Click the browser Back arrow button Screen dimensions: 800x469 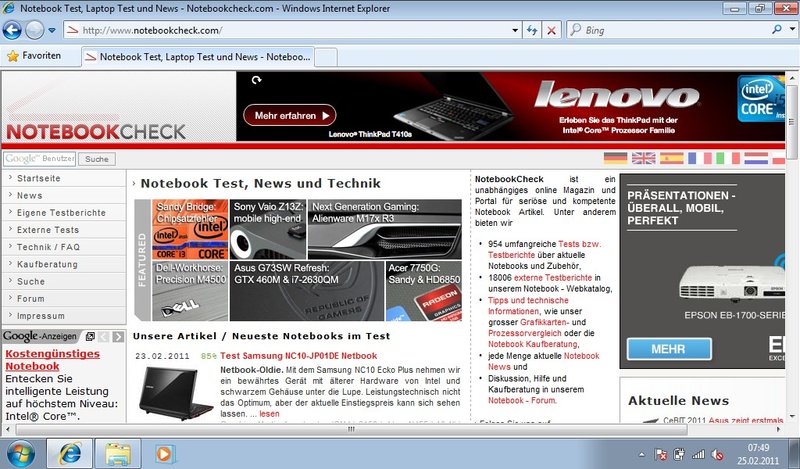click(x=12, y=30)
